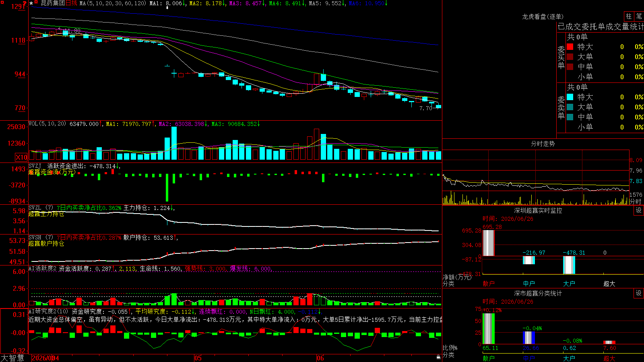Click the 爆发线: 6.000 label
The height and width of the screenshot is (362, 644).
251,268
